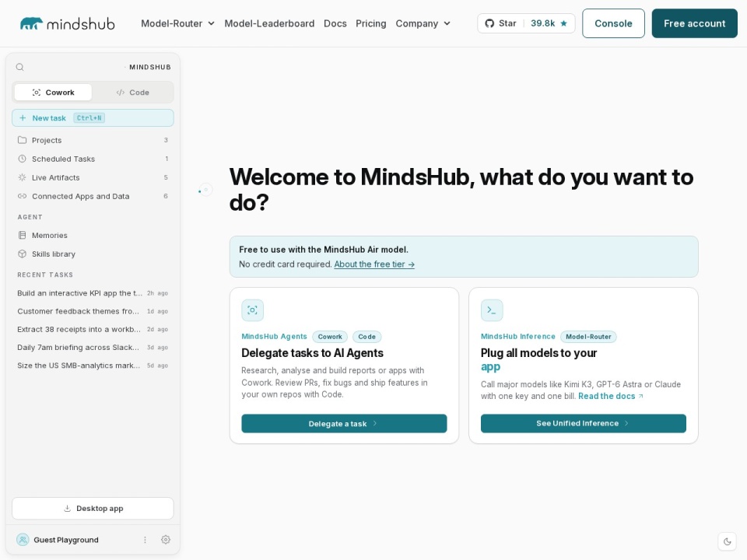The height and width of the screenshot is (560, 747).
Task: Click the 39.8k star count
Action: coord(542,23)
